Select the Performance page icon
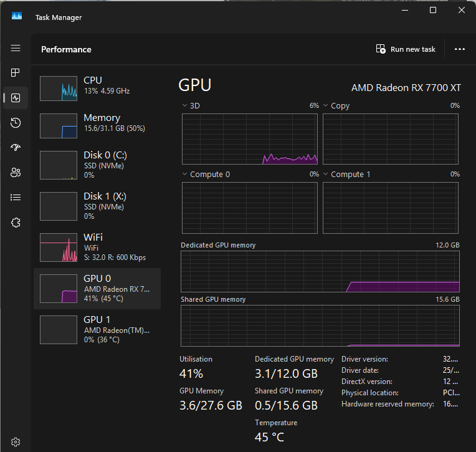 click(x=16, y=98)
